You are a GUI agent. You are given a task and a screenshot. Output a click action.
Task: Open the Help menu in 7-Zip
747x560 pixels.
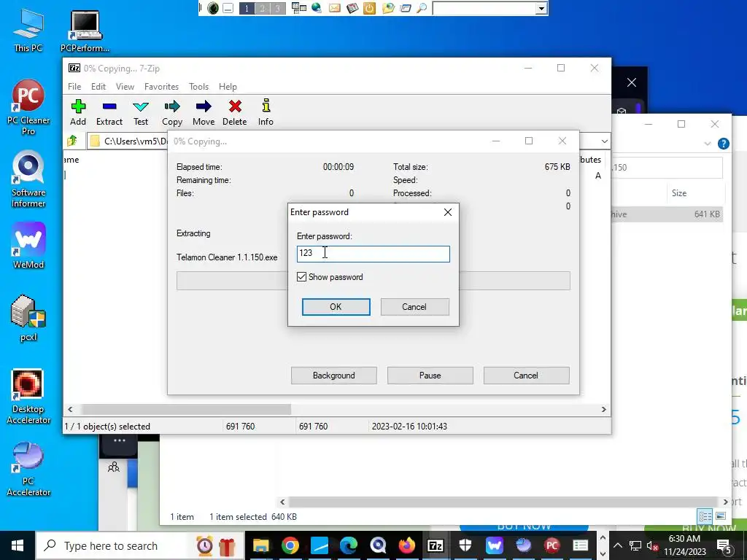click(228, 87)
